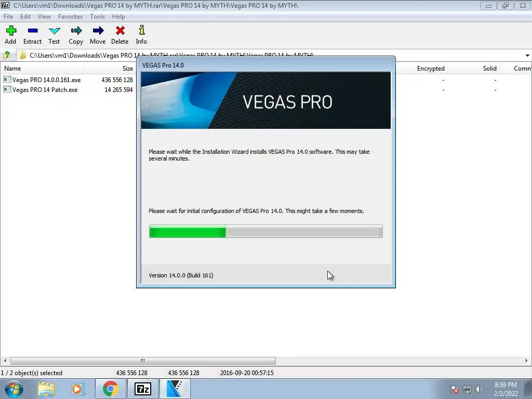Open the Edit menu
Screen dimensions: 532x399
click(x=25, y=16)
